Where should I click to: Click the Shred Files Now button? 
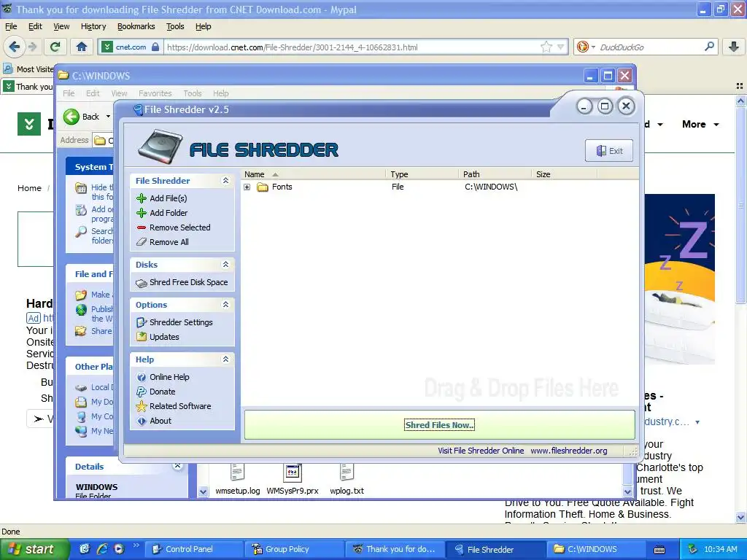tap(439, 425)
